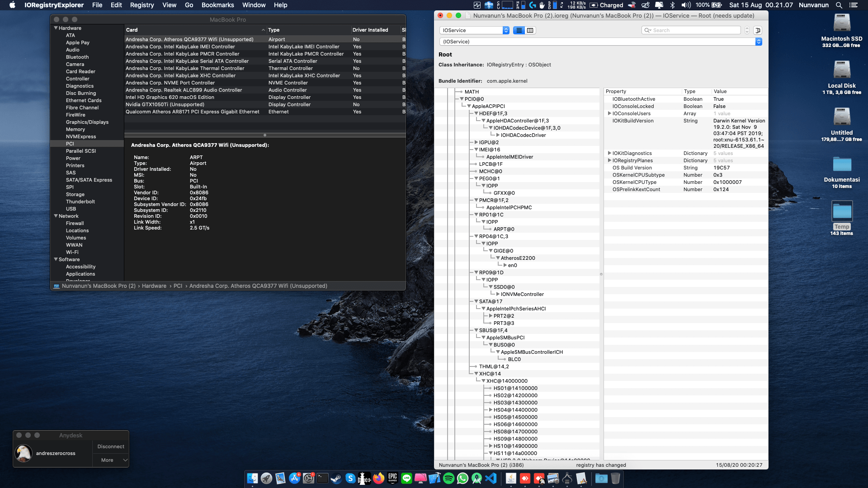Click Disconnect in the AnyDesk window
Screen dimensions: 868x488
[110, 446]
